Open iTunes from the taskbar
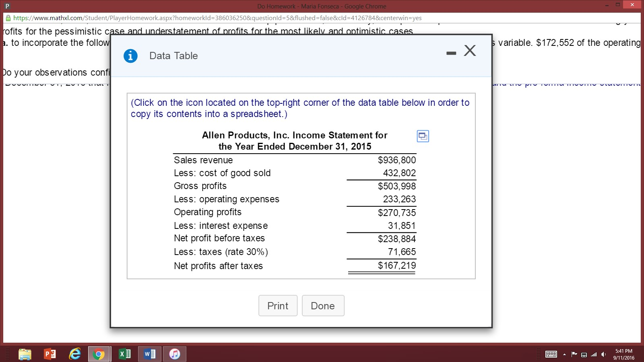 175,354
